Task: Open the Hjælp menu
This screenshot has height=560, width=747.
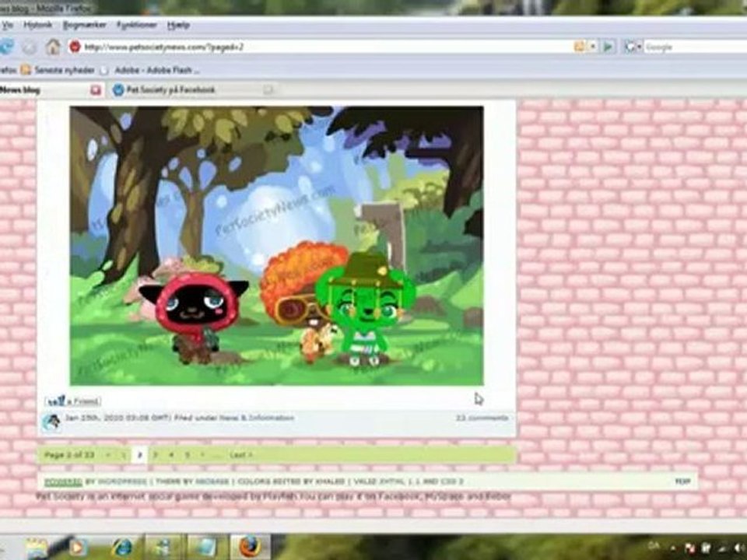Action: (179, 25)
